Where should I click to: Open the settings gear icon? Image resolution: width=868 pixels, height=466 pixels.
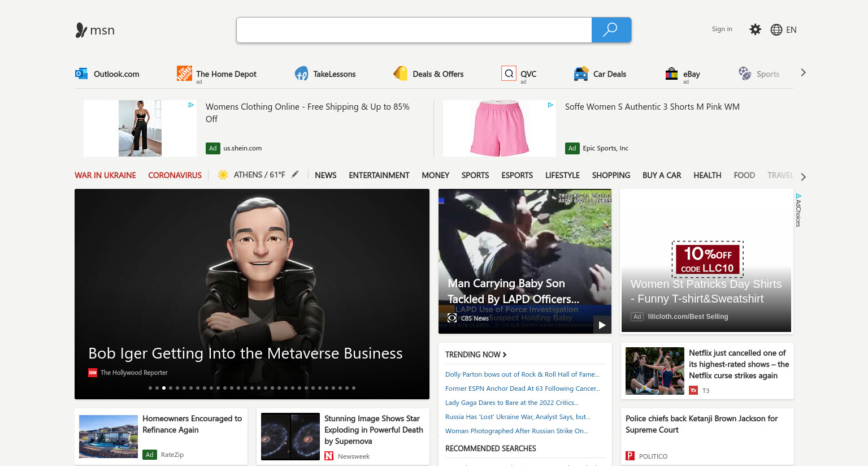(755, 29)
